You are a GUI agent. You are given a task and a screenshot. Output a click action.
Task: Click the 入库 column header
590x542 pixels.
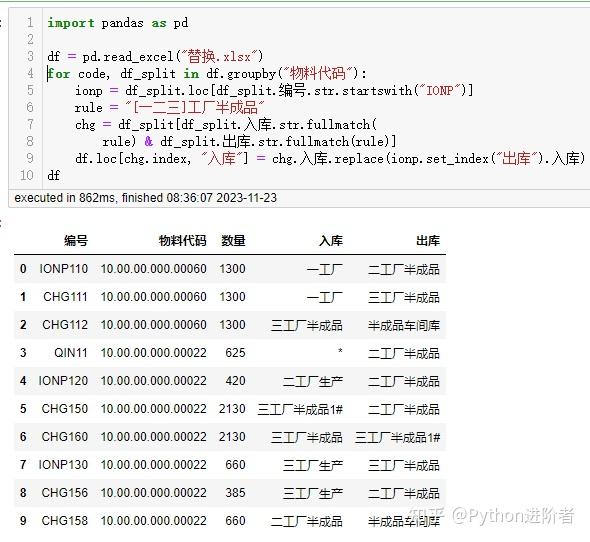pyautogui.click(x=331, y=241)
